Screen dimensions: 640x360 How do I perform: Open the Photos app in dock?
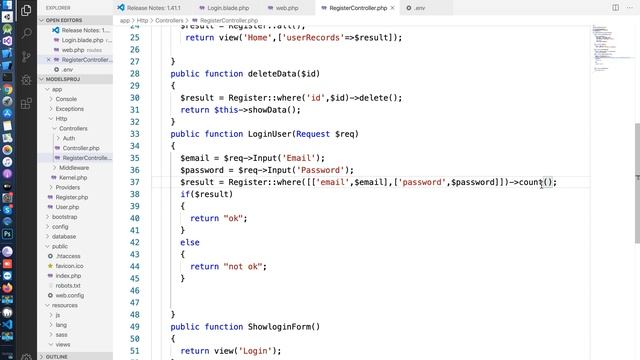[7, 150]
